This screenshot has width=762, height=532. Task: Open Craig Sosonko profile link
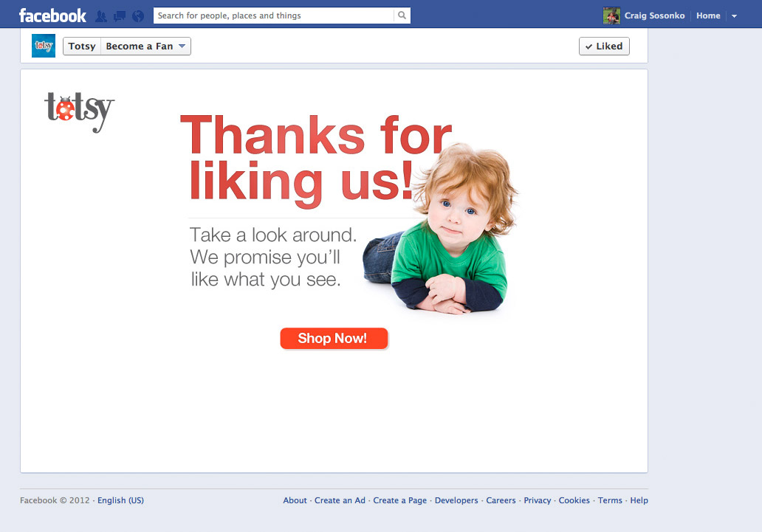tap(654, 15)
